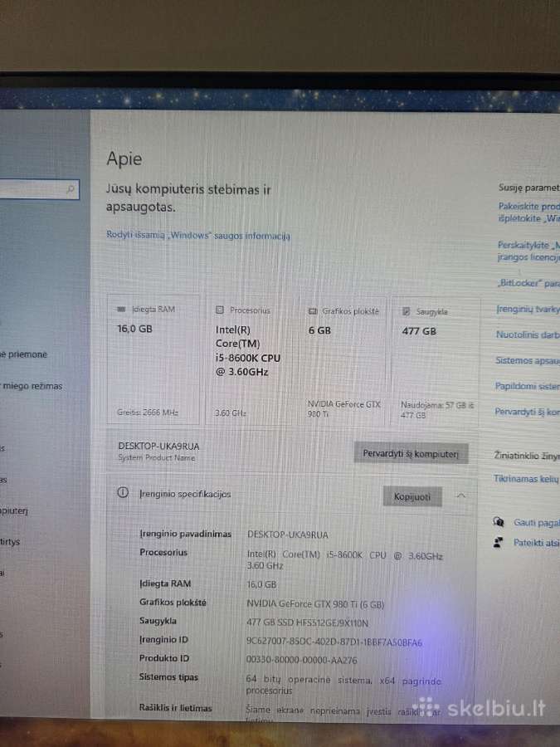
Task: Open Sistemos apsauga link
Action: click(x=527, y=360)
